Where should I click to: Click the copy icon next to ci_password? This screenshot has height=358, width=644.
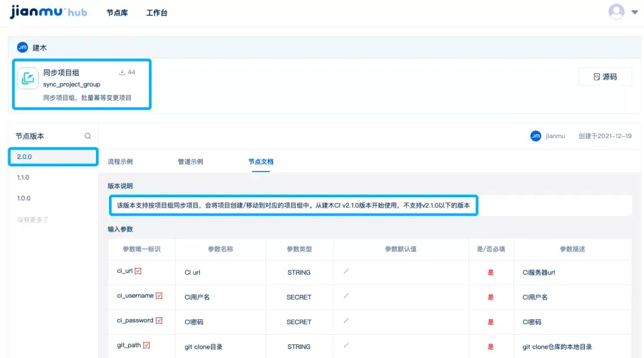point(159,320)
